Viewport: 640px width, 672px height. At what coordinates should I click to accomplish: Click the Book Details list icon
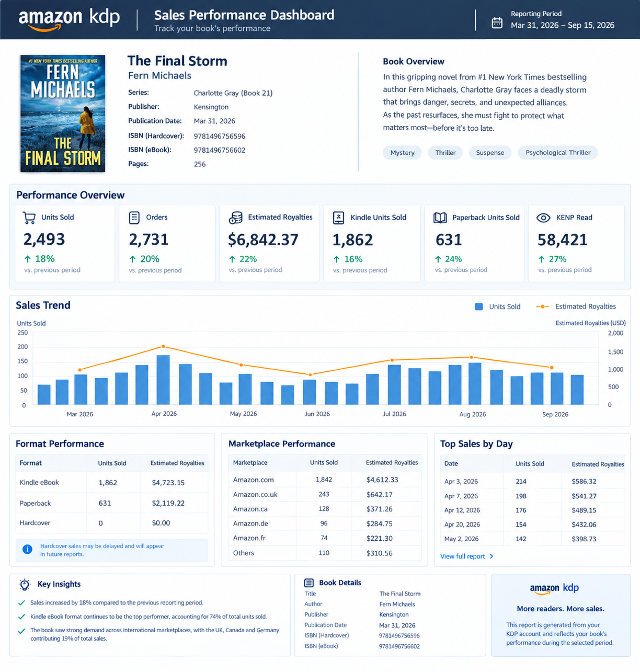click(309, 583)
